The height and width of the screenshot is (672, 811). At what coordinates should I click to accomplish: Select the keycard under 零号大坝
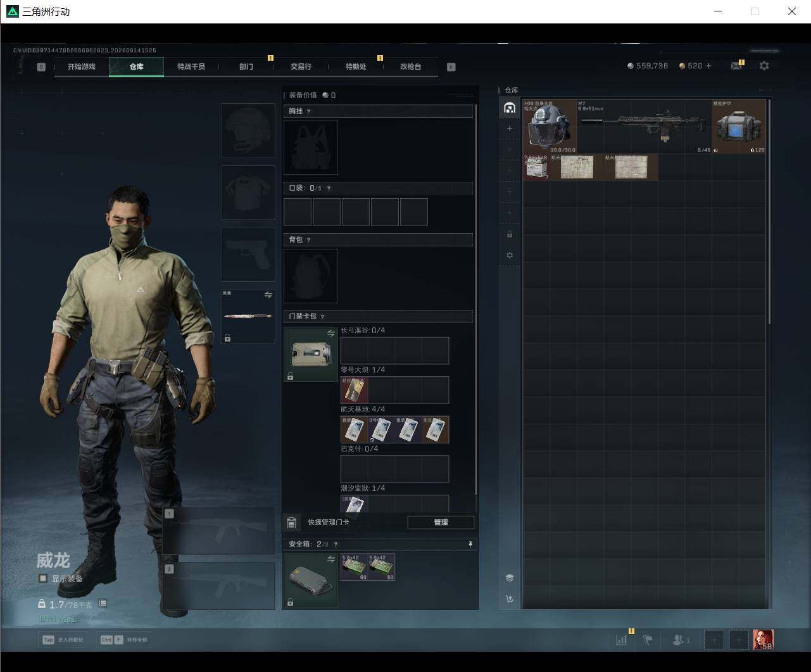click(x=355, y=390)
